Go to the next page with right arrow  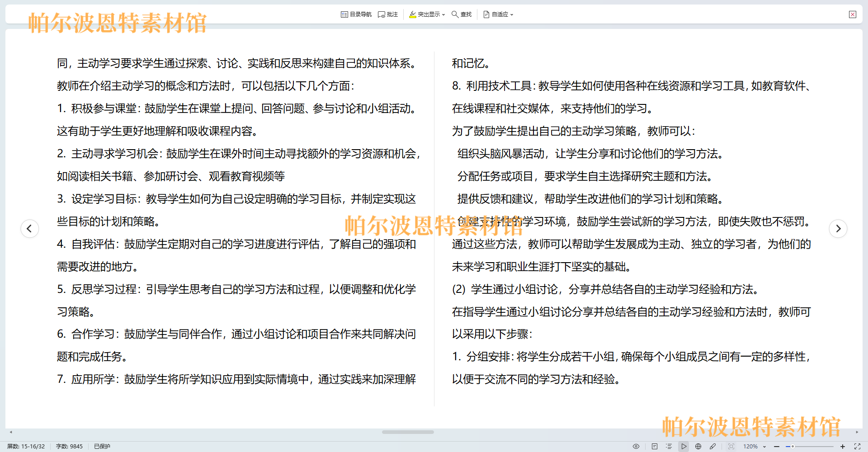(838, 228)
